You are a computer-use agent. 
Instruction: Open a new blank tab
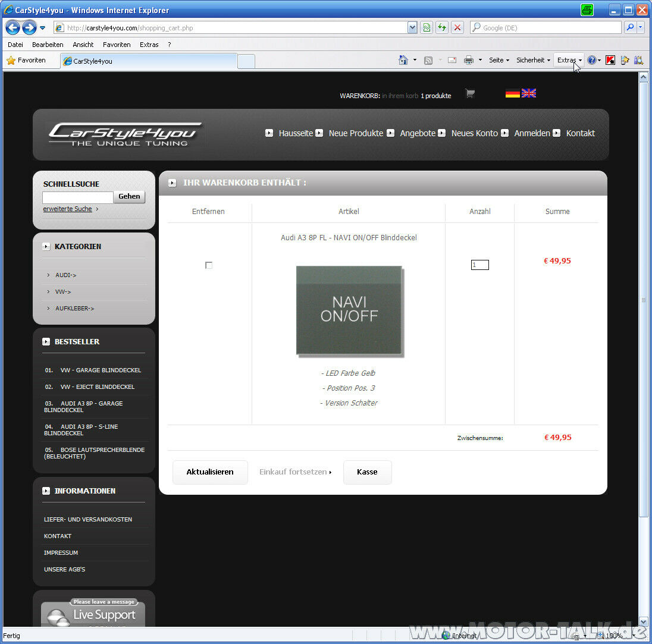coord(246,61)
